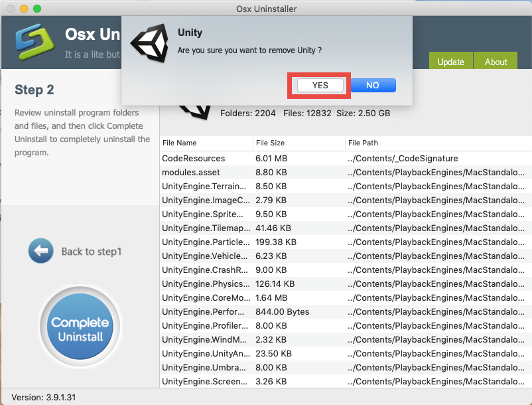This screenshot has height=405, width=532.
Task: Cancel Unity removal with the NO button
Action: [373, 85]
